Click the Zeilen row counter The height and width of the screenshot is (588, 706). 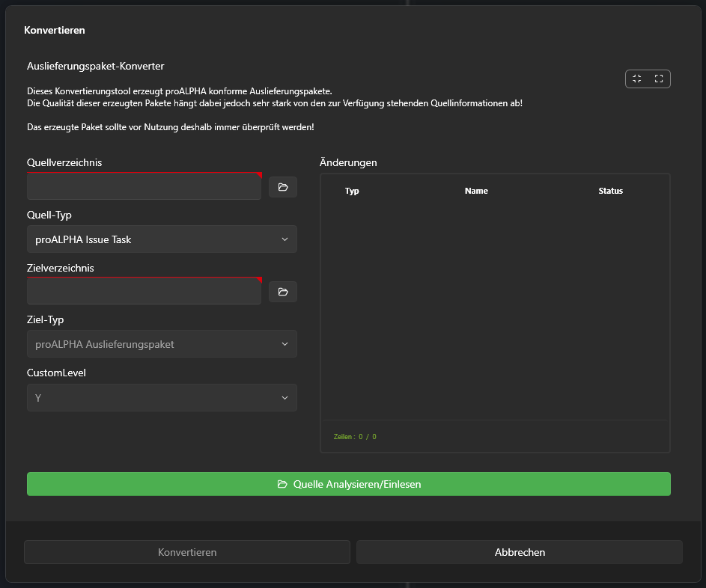(x=355, y=436)
